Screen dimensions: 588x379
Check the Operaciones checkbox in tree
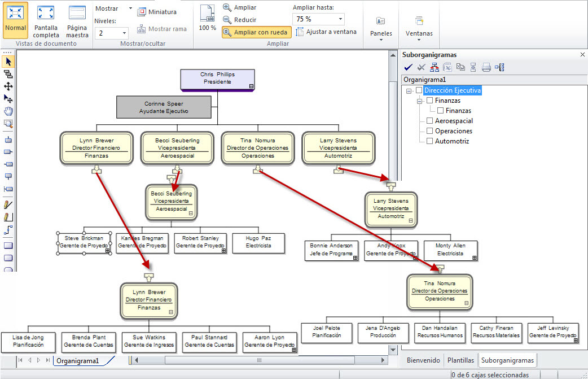click(430, 131)
